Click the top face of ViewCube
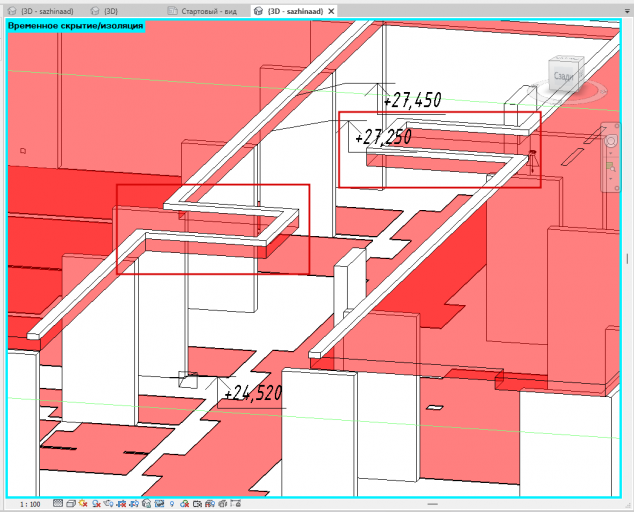 pos(567,60)
